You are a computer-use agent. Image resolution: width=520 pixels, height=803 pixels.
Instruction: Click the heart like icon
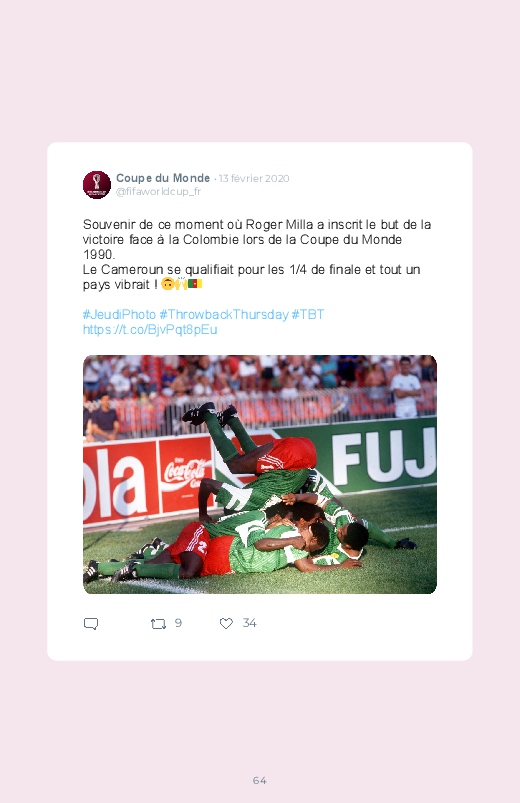point(226,623)
